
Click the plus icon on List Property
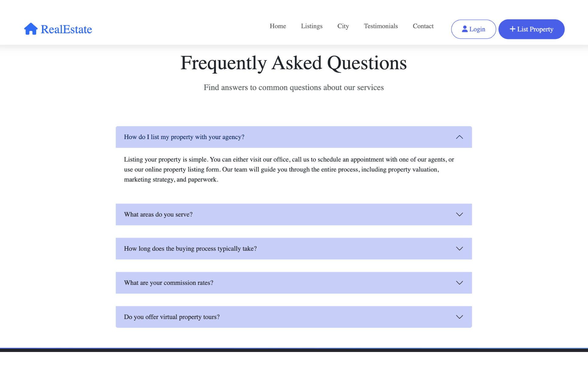tap(512, 29)
